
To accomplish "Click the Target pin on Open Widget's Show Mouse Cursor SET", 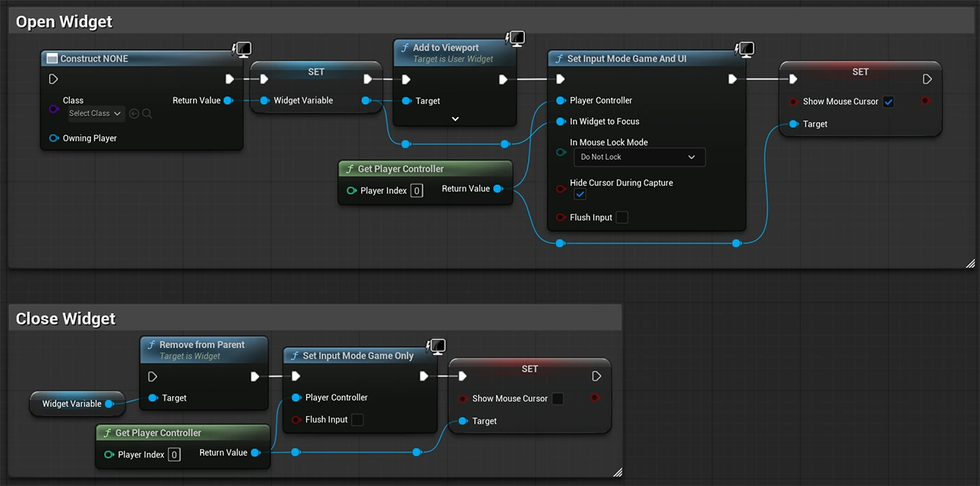I will [x=793, y=123].
